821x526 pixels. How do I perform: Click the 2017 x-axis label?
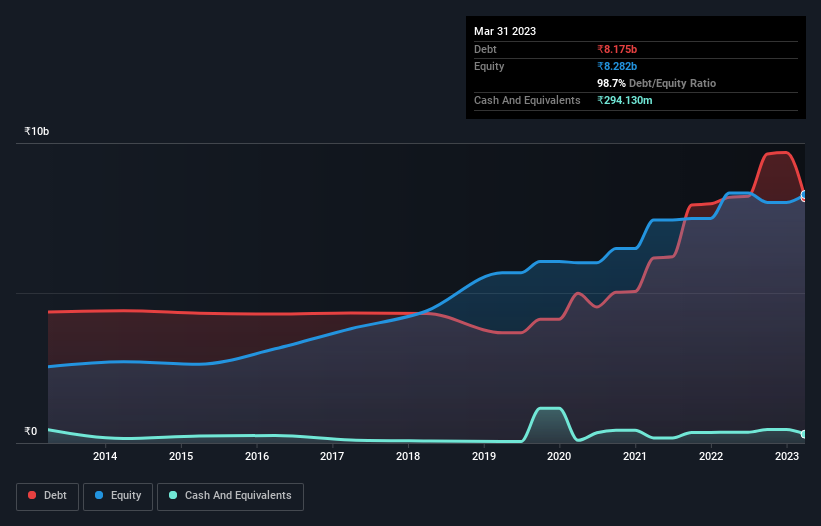coord(332,456)
